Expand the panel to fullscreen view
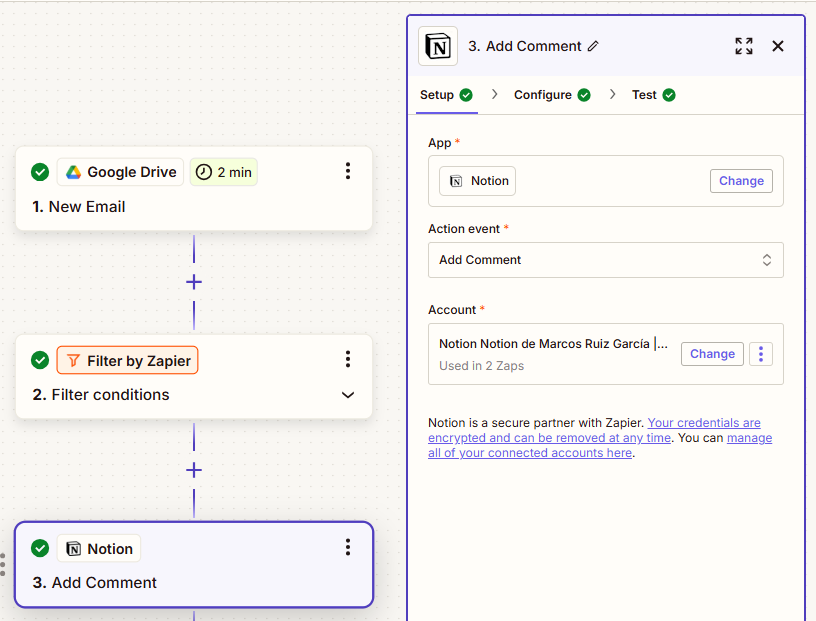This screenshot has width=816, height=621. (x=743, y=45)
